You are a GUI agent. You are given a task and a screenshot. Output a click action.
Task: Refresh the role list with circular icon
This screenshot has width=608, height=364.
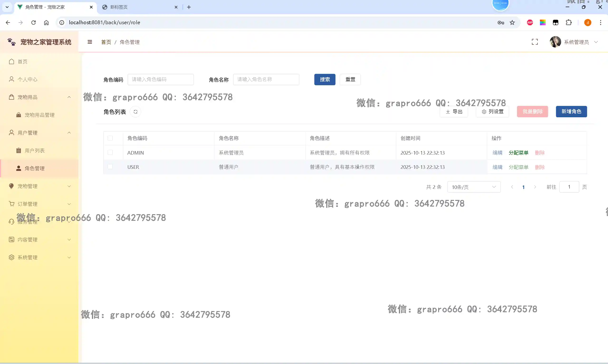click(x=135, y=112)
